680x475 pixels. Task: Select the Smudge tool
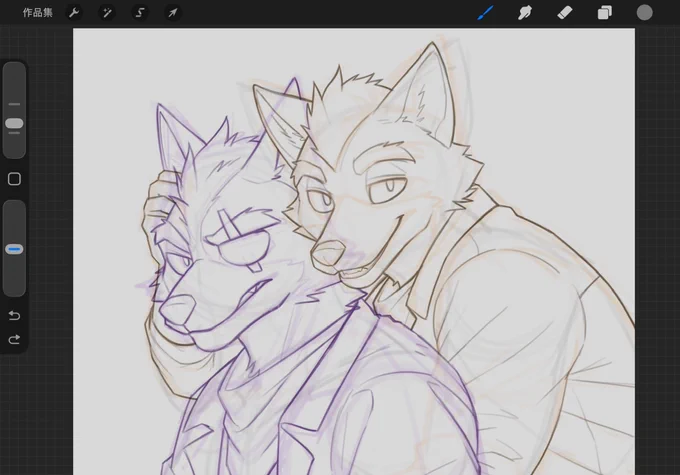click(x=525, y=13)
